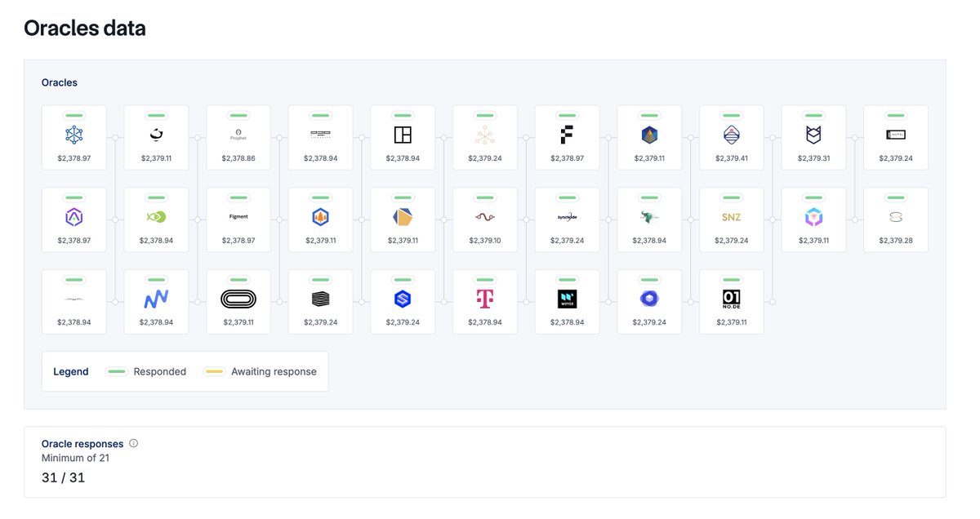Click the blue circle with cube logo

coord(649,299)
